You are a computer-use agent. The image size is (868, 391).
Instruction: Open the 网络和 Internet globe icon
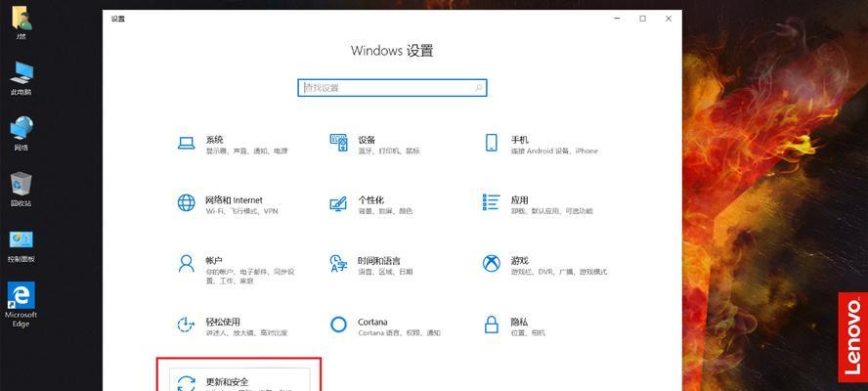point(186,202)
